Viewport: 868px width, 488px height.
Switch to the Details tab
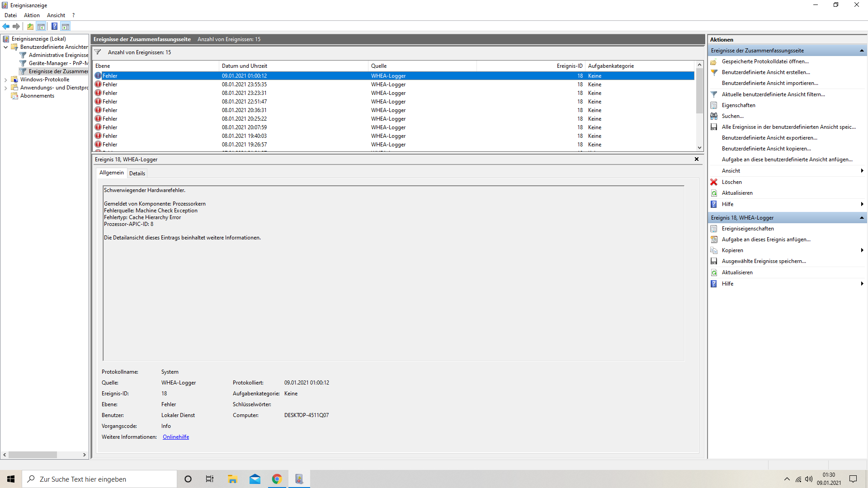(137, 174)
